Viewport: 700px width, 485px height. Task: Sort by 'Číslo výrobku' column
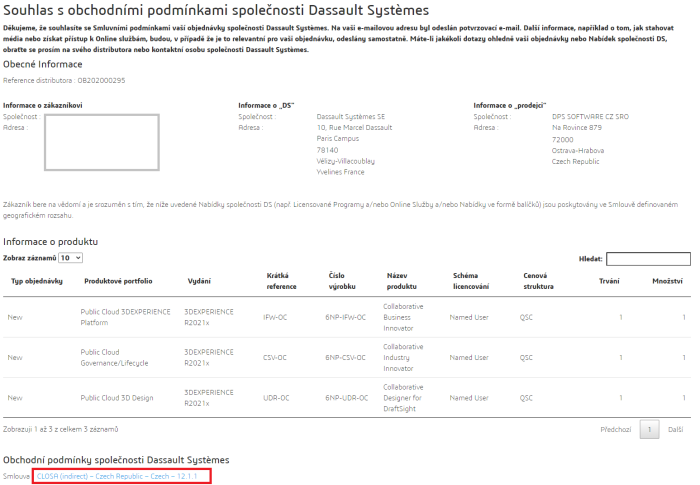[x=342, y=281]
